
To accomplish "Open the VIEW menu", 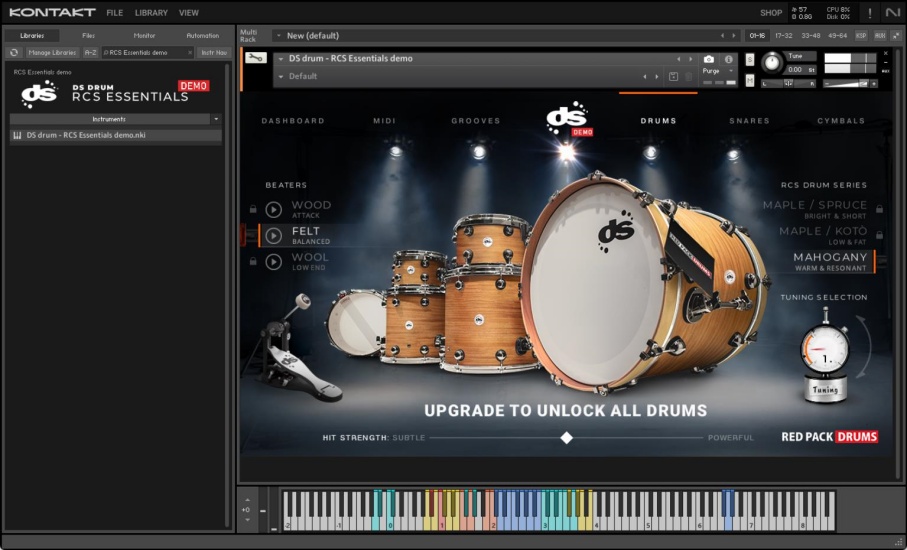I will pos(189,12).
